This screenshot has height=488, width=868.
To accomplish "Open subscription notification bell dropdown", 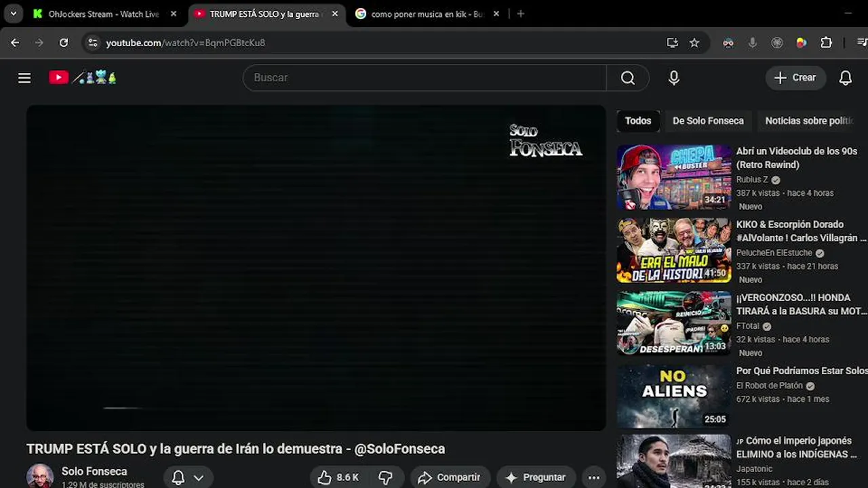I will click(188, 477).
